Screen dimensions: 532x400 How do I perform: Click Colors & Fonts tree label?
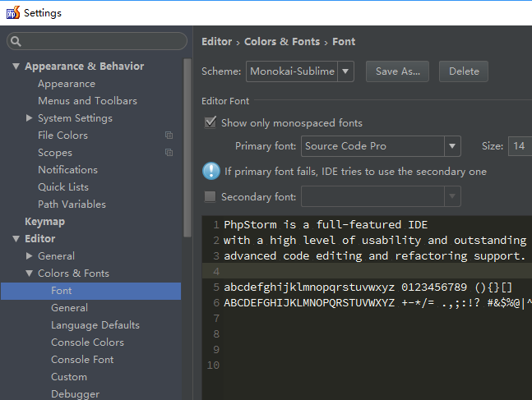pos(74,274)
